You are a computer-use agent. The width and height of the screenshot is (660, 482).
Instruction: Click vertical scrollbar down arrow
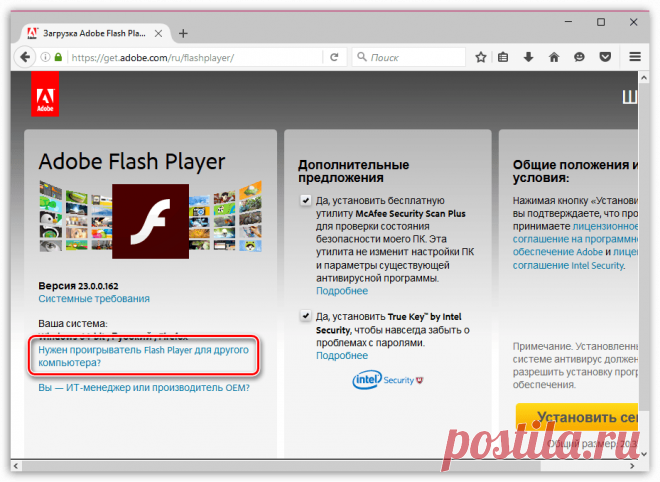click(644, 454)
